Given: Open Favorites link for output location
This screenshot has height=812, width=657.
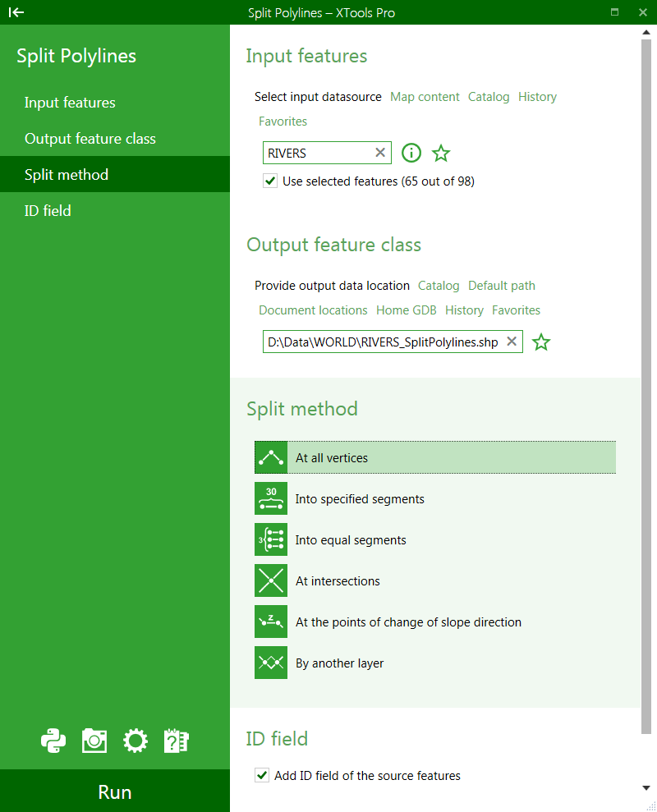Looking at the screenshot, I should pyautogui.click(x=516, y=310).
